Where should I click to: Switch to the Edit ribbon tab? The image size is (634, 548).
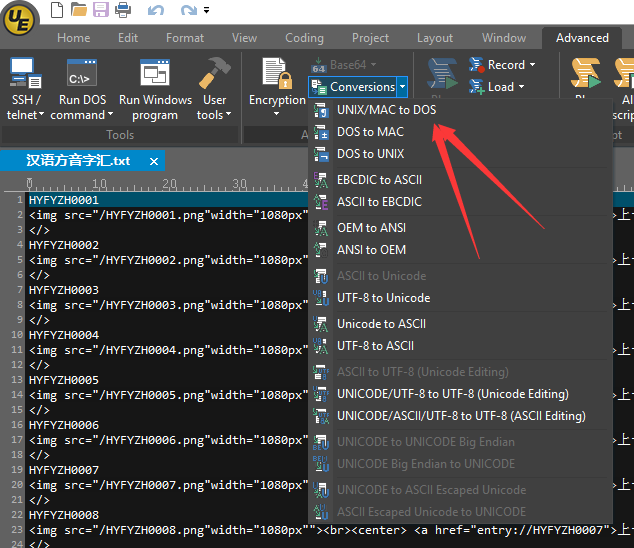point(128,38)
